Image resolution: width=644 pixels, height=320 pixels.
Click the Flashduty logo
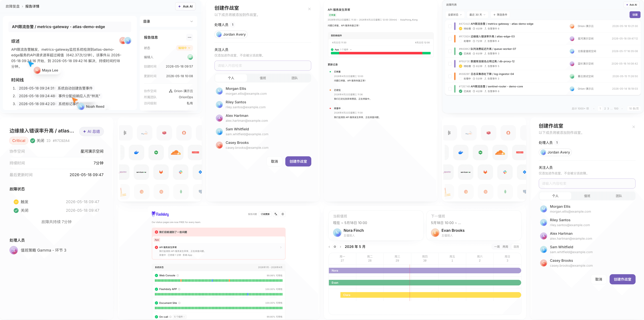[160, 214]
